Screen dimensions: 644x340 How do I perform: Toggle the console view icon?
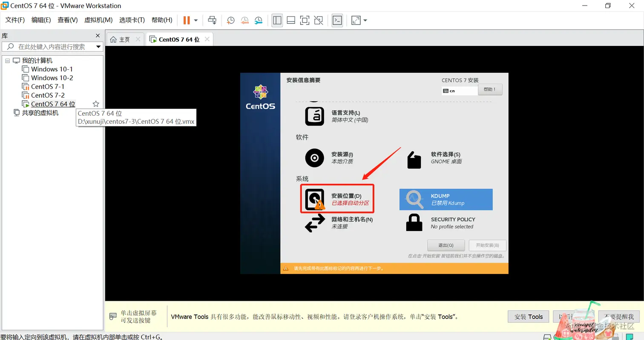(x=337, y=20)
